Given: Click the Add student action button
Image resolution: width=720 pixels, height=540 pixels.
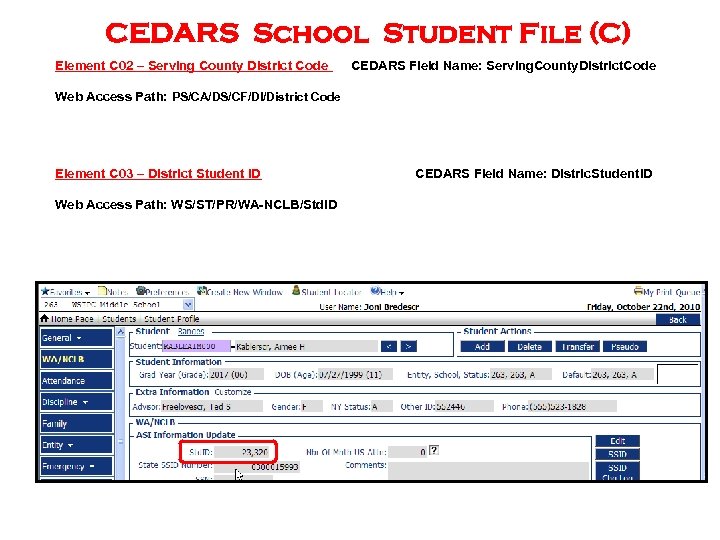Looking at the screenshot, I should tap(482, 347).
